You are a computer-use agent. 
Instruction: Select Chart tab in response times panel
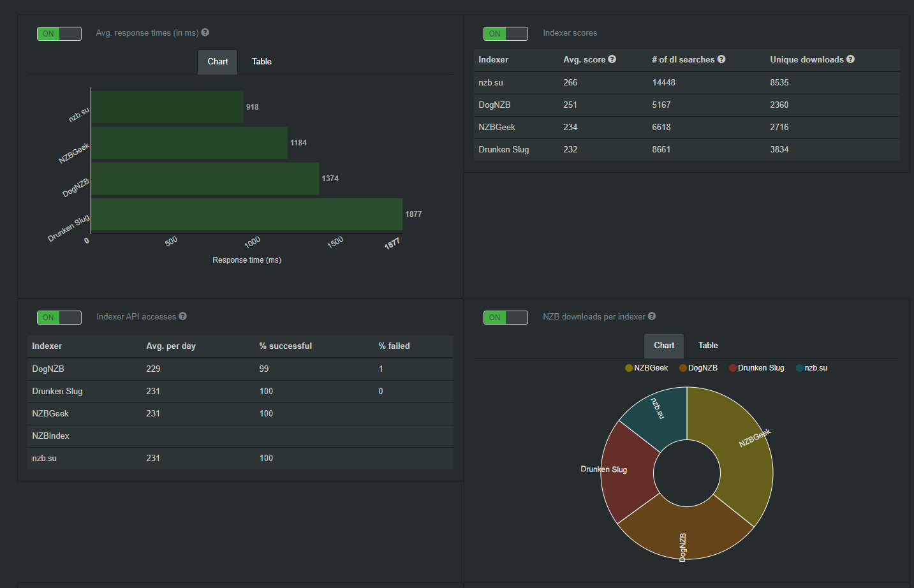coord(217,62)
